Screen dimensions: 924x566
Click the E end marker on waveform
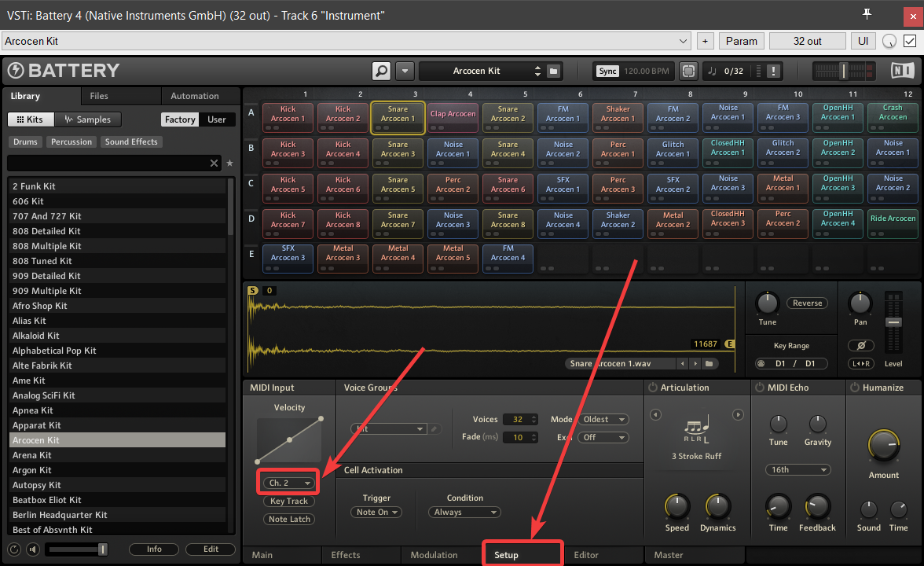(729, 344)
